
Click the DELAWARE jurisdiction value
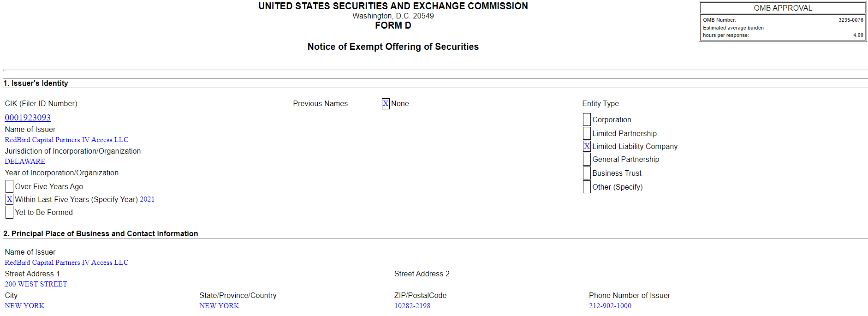tap(25, 161)
